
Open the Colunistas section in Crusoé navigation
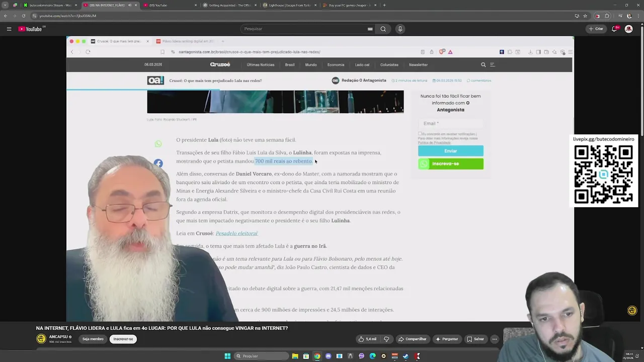[x=389, y=65]
